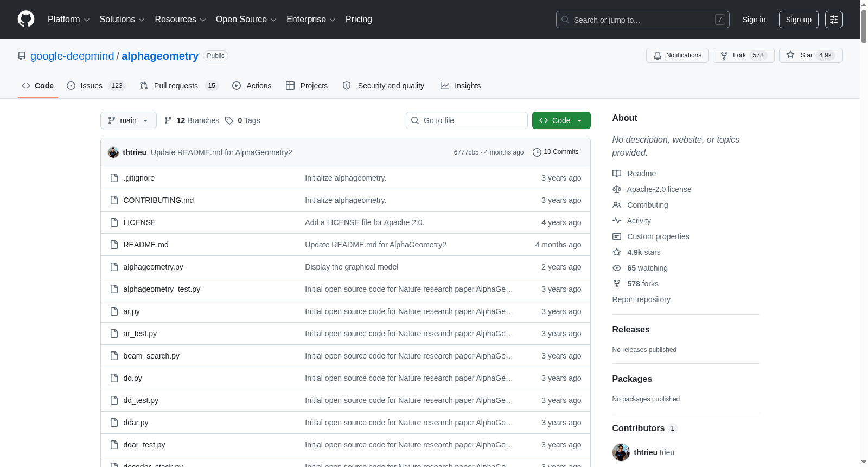The height and width of the screenshot is (467, 868).
Task: Open the Update README.md for AlphaGeometry2 latest commit message
Action: (x=221, y=152)
